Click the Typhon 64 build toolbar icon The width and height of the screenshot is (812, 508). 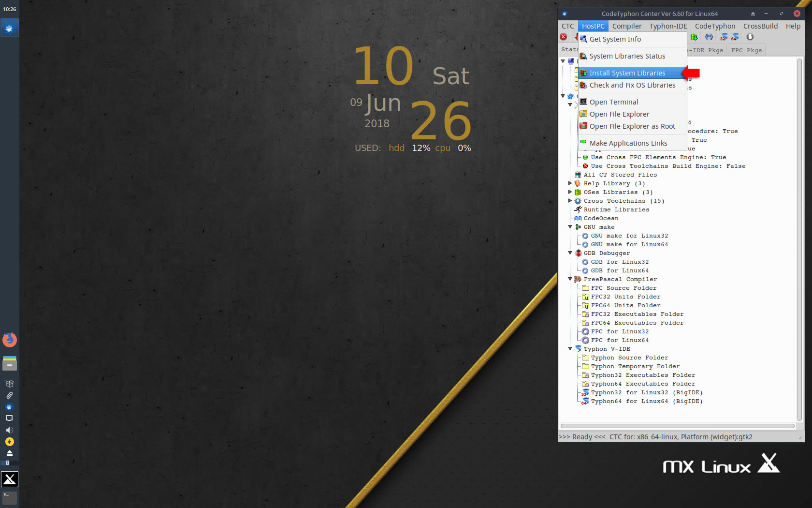[735, 37]
